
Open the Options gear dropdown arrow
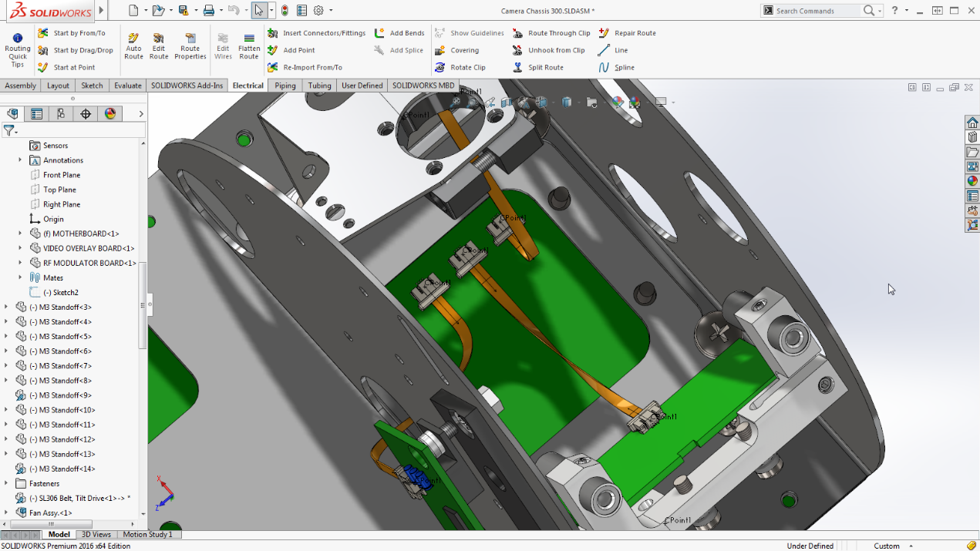pyautogui.click(x=331, y=11)
